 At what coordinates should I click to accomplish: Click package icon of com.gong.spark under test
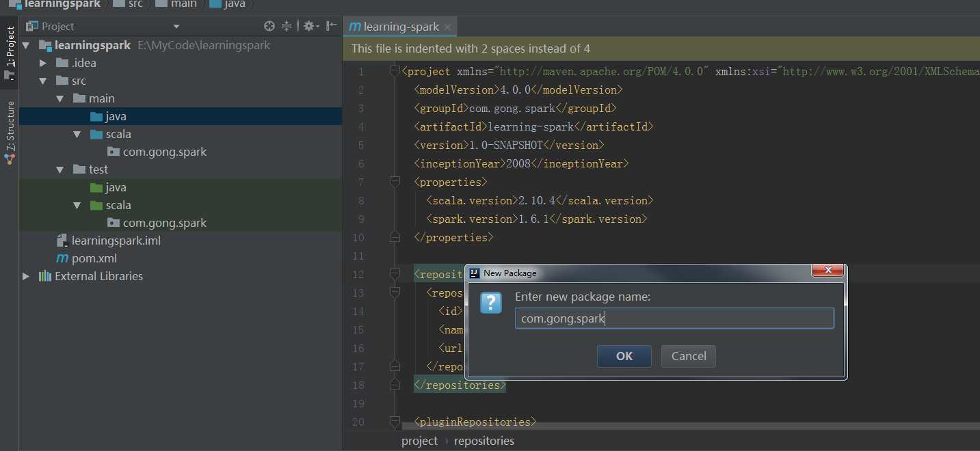(x=114, y=223)
